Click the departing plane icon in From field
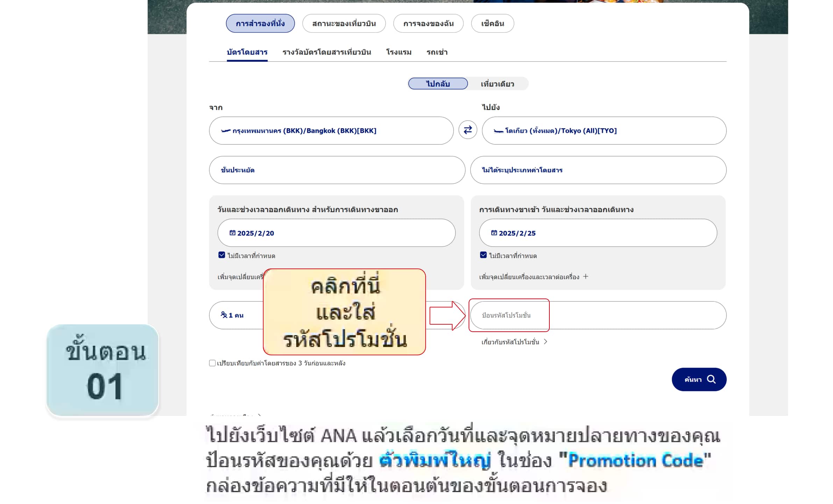833x504 pixels. [x=226, y=131]
